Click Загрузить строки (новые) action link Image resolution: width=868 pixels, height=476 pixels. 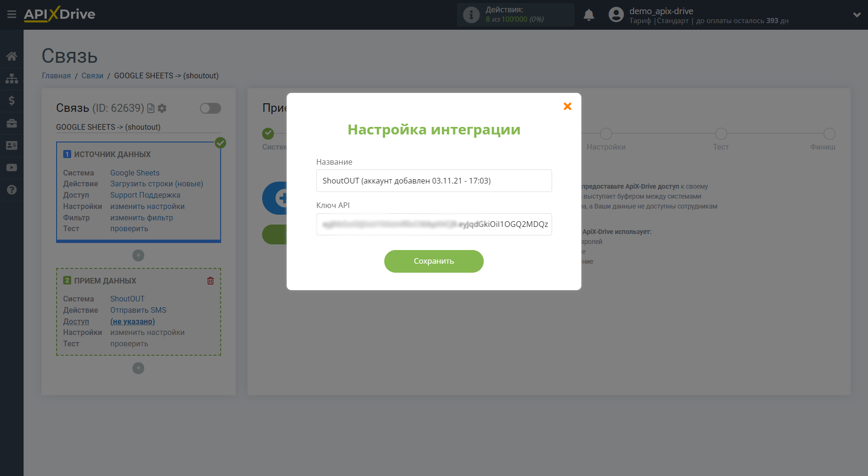pyautogui.click(x=157, y=184)
